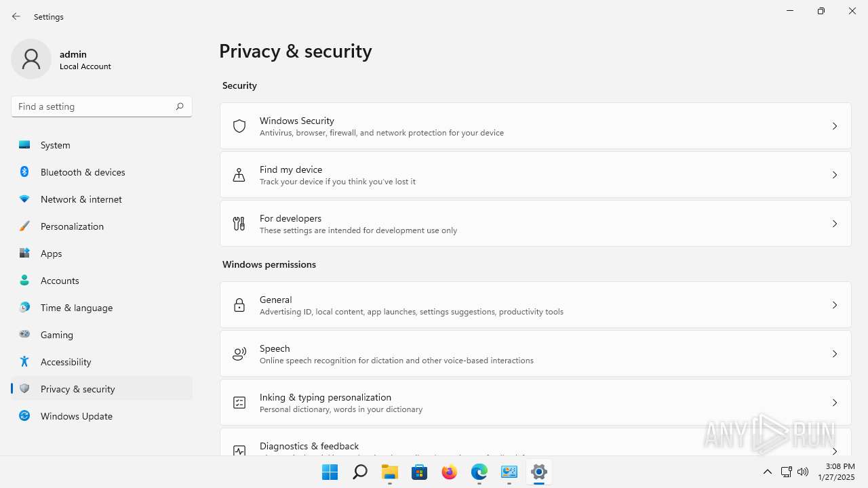Screen dimensions: 868x488
Task: Show hidden icons in the system tray
Action: (768, 472)
